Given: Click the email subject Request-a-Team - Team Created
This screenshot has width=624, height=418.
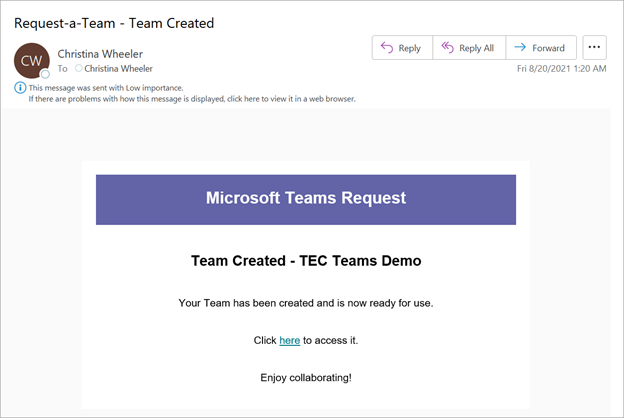Looking at the screenshot, I should tap(114, 23).
